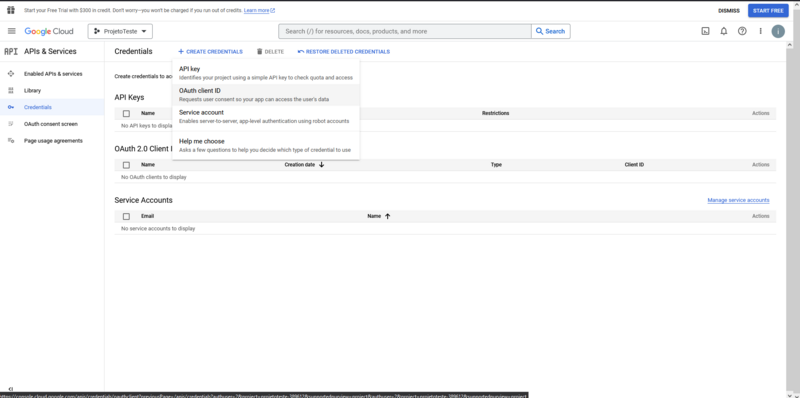Click the API Keys heading

click(129, 97)
